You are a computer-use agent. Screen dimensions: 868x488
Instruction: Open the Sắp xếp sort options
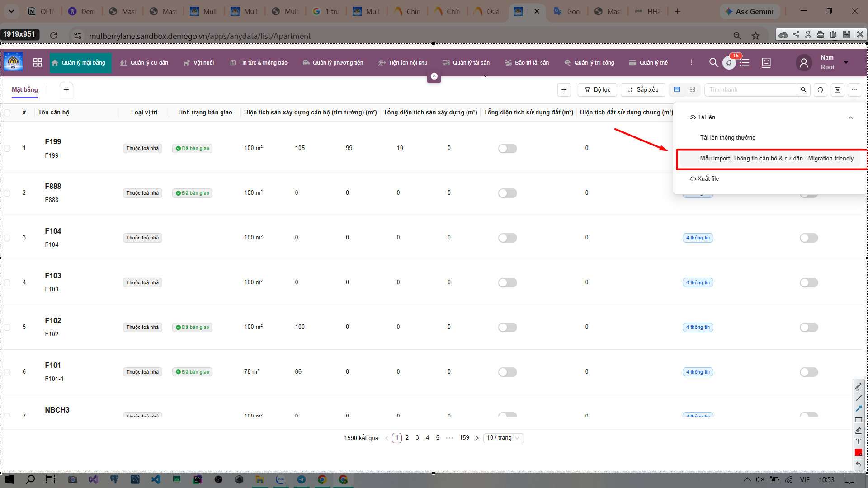pos(642,89)
